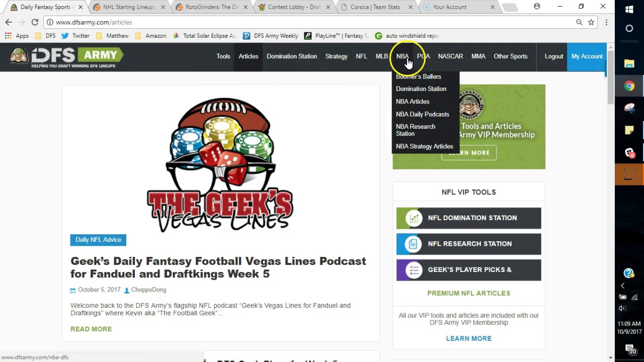Open My Account button
Viewport: 644px width, 362px height.
pyautogui.click(x=587, y=56)
